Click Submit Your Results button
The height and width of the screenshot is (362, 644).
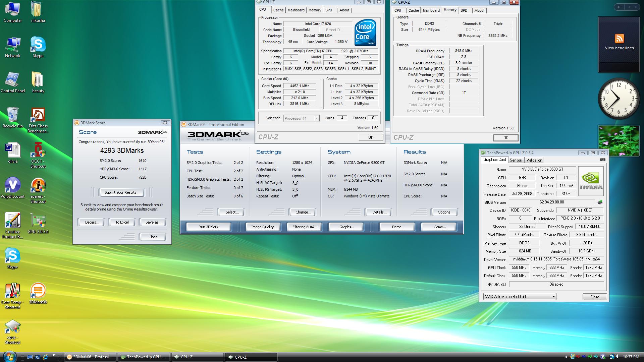point(122,192)
